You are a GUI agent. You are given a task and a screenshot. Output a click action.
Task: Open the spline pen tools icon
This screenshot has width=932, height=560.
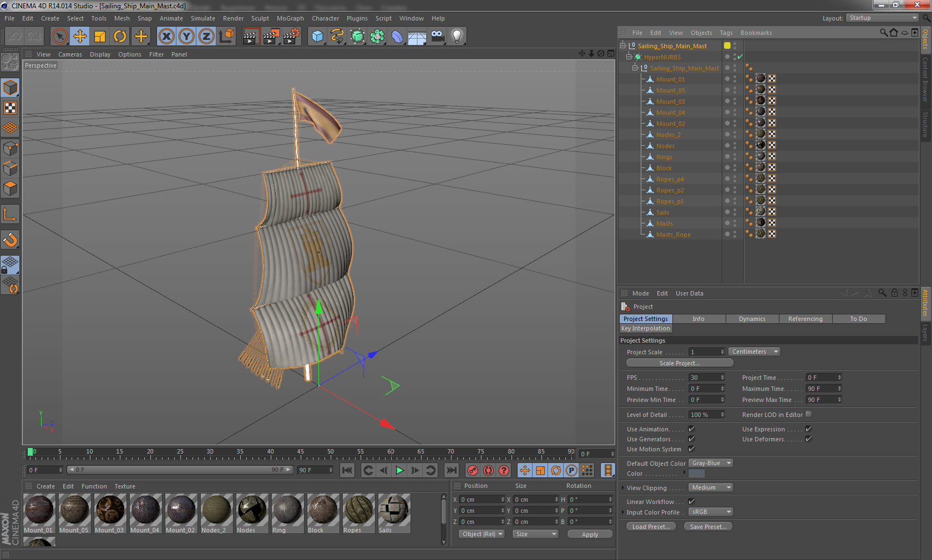[337, 37]
